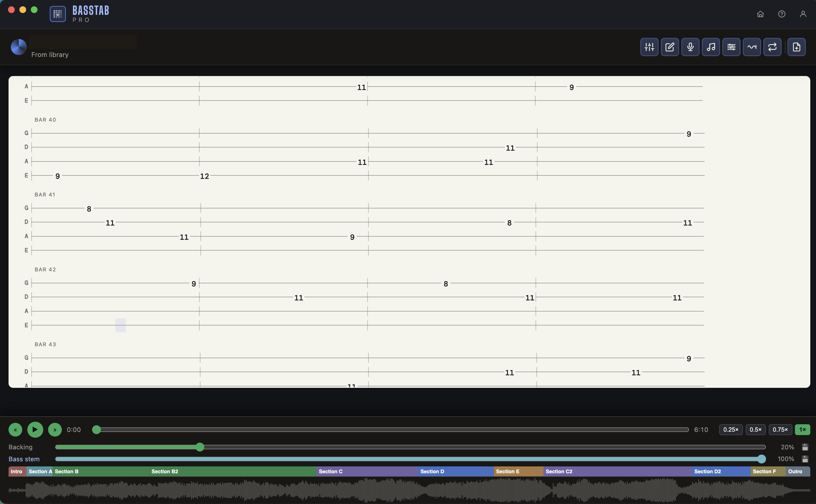Open the music notes tool
This screenshot has height=504, width=816.
[x=711, y=47]
